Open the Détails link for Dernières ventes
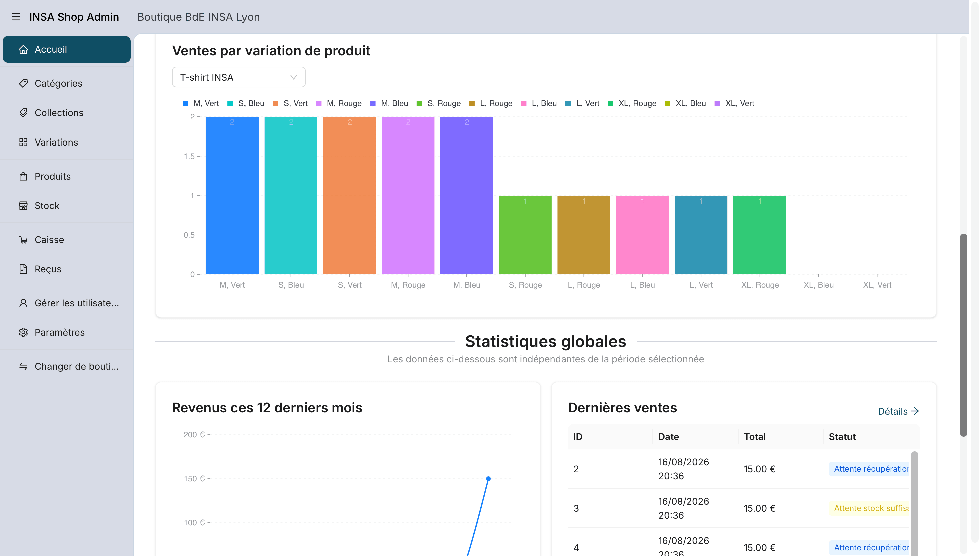The image size is (980, 556). click(898, 411)
